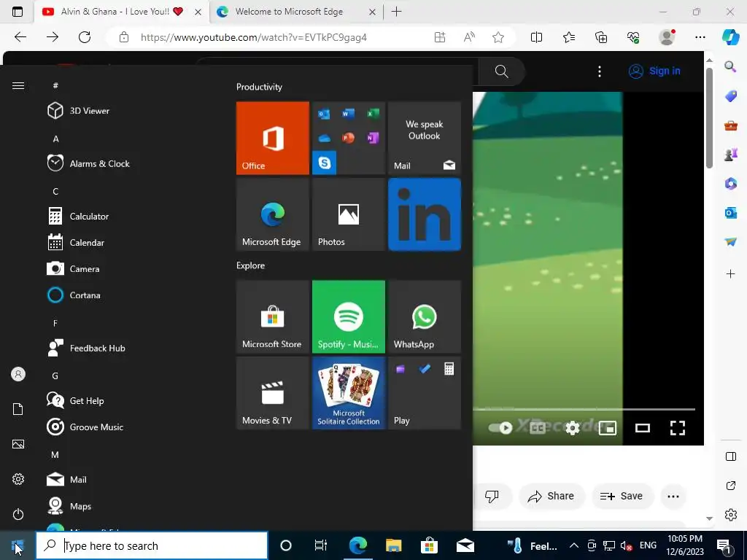The height and width of the screenshot is (560, 747).
Task: Click the Microsoft Edge tile
Action: (273, 214)
